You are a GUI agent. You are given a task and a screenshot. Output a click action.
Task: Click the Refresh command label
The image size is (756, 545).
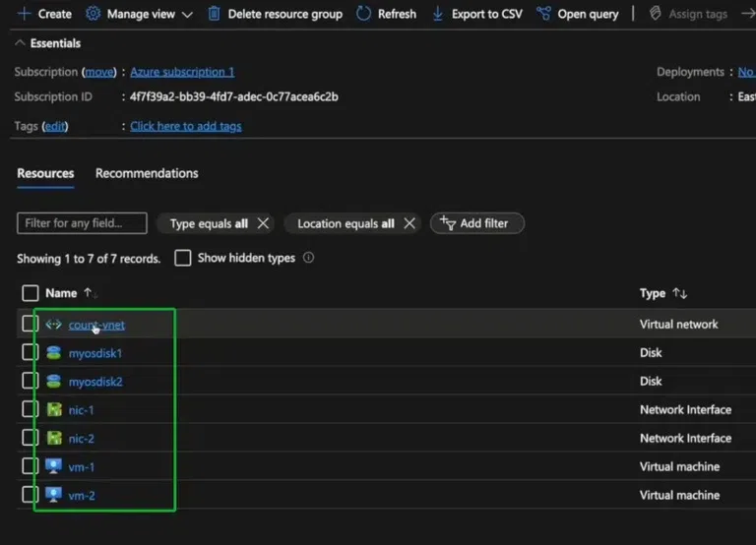pyautogui.click(x=397, y=14)
